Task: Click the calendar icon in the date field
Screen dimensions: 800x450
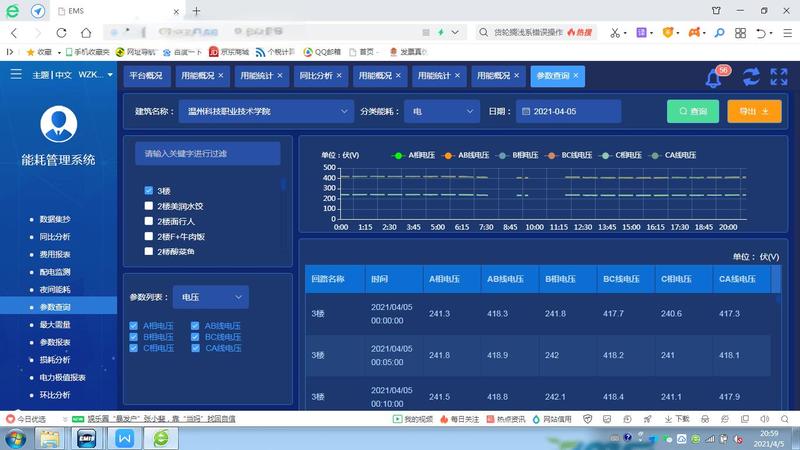Action: tap(525, 112)
